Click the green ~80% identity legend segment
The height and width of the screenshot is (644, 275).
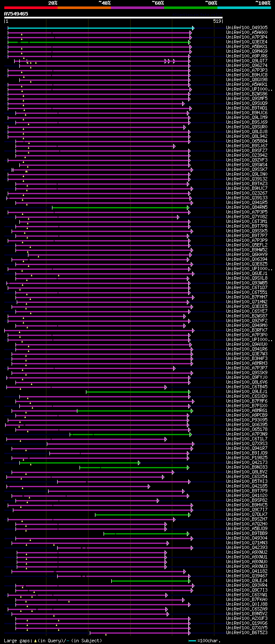click(x=191, y=7)
